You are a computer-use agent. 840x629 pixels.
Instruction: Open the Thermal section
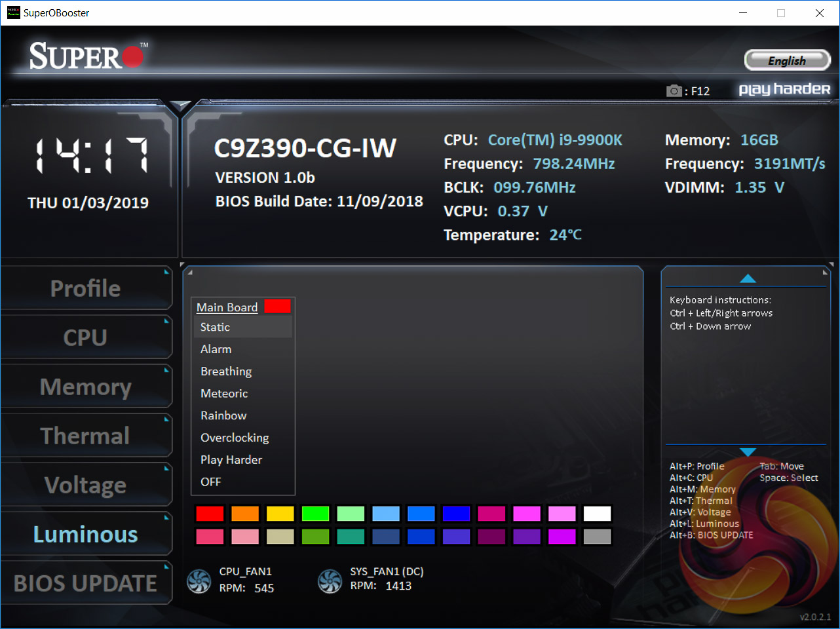tap(86, 436)
